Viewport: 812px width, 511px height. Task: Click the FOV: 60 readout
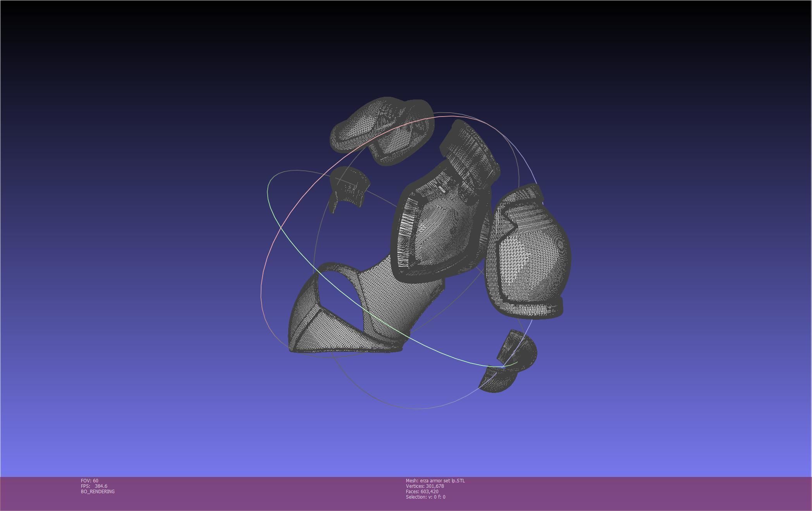point(89,481)
